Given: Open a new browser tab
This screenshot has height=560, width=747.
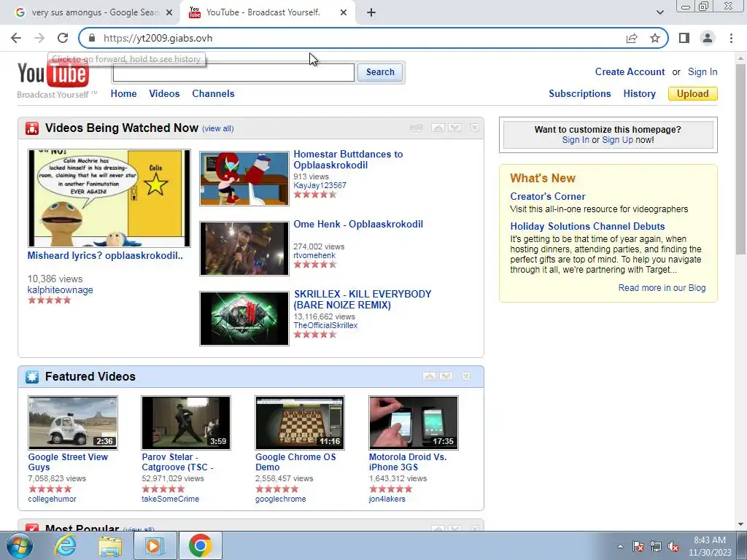Looking at the screenshot, I should pos(371,12).
